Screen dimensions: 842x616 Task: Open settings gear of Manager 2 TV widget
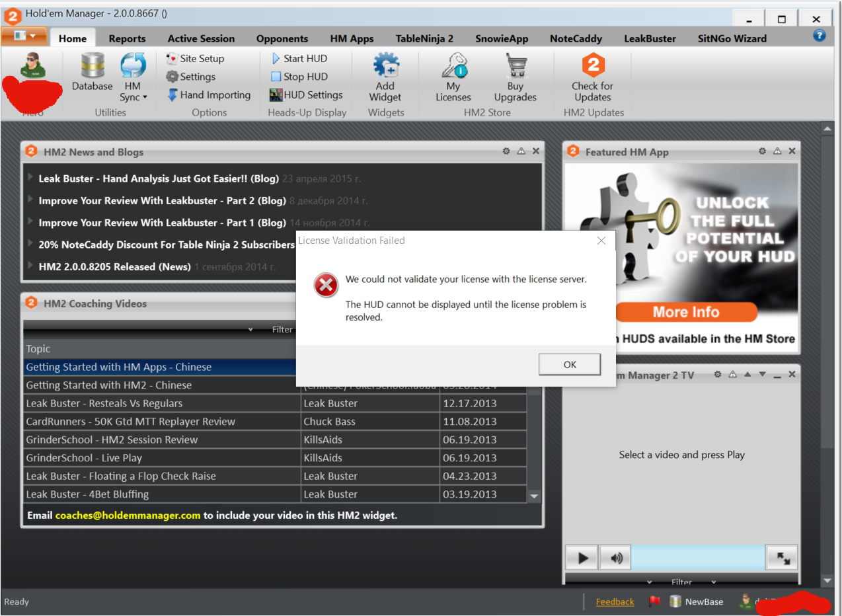(x=718, y=375)
